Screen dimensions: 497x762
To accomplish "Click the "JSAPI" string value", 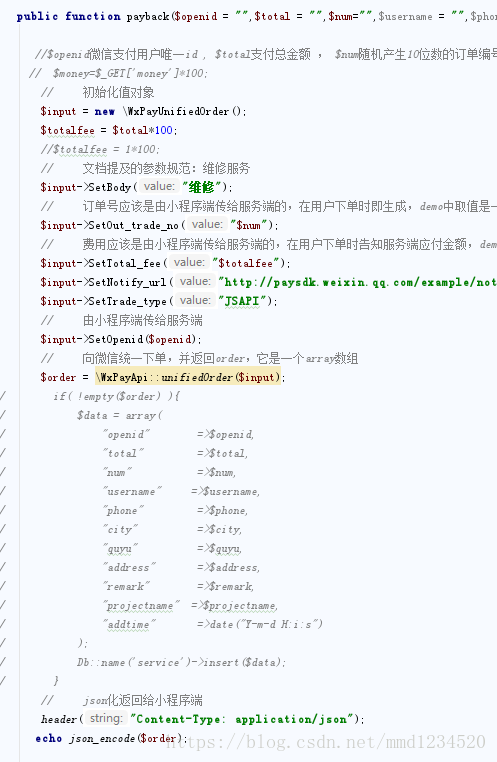I will (x=241, y=301).
